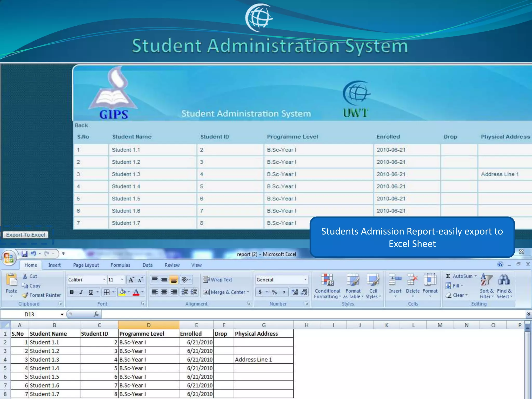Viewport: 532px width, 399px height.
Task: Open the Insert ribbon tab
Action: pos(54,265)
